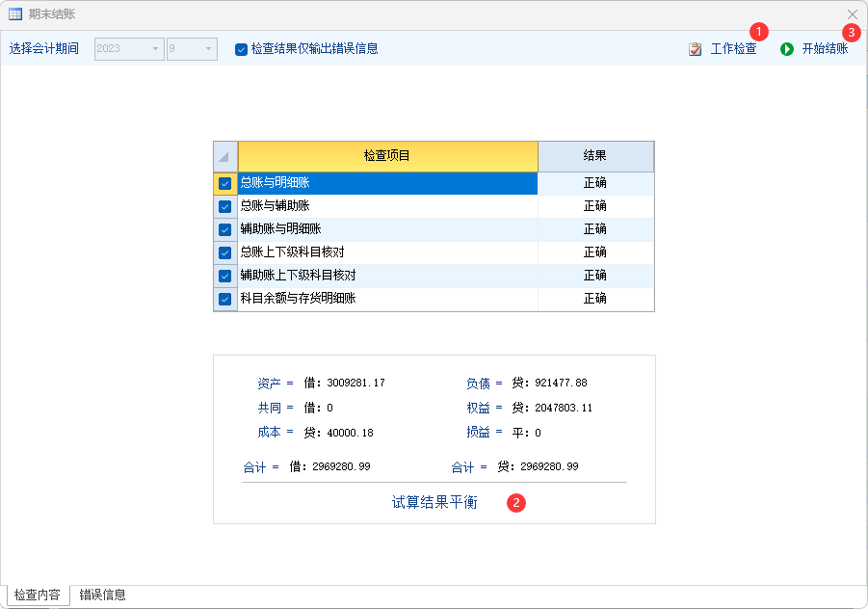Uncheck the 总账上下级科目核对 row checkbox
868x609 pixels.
(x=224, y=253)
